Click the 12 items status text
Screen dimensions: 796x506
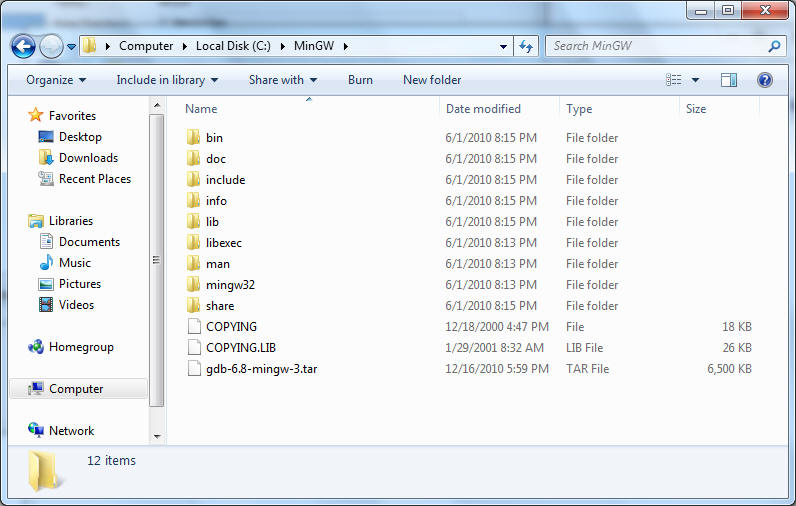pyautogui.click(x=111, y=460)
